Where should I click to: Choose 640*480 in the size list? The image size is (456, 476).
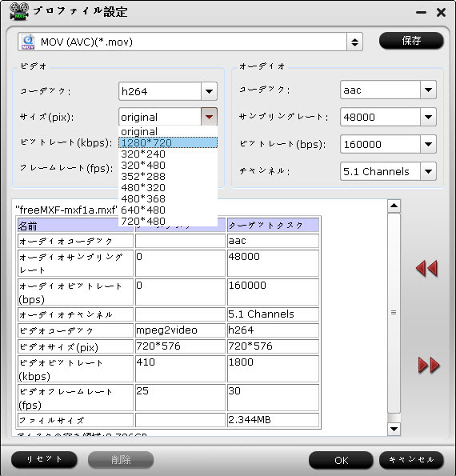[168, 210]
